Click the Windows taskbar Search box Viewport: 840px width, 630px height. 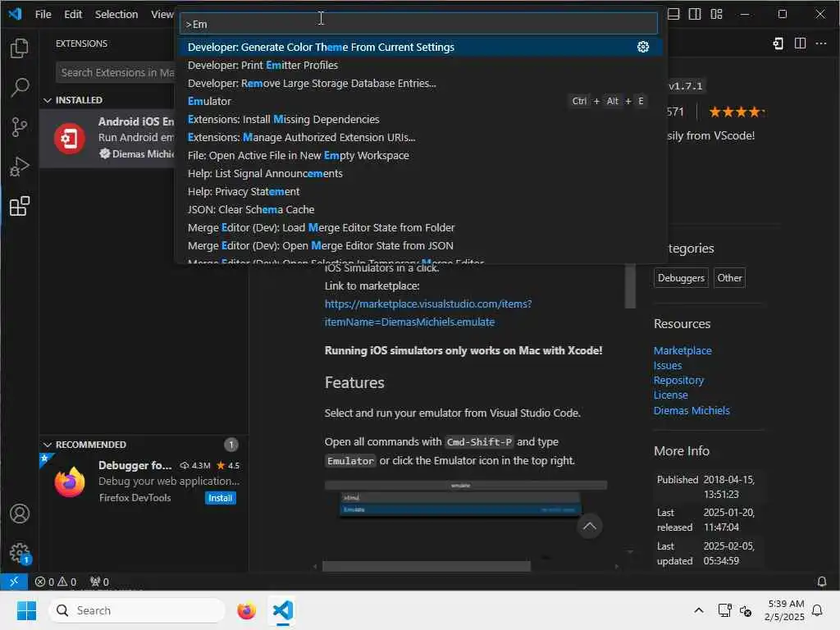[137, 610]
